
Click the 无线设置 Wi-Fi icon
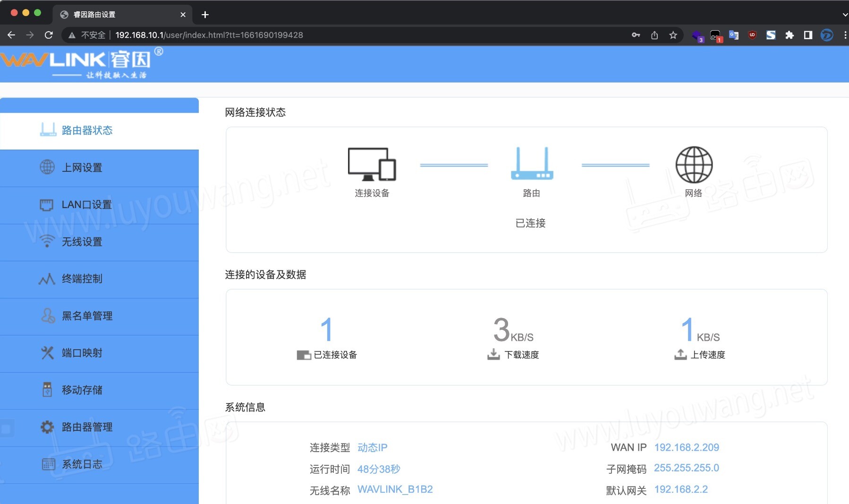click(47, 242)
